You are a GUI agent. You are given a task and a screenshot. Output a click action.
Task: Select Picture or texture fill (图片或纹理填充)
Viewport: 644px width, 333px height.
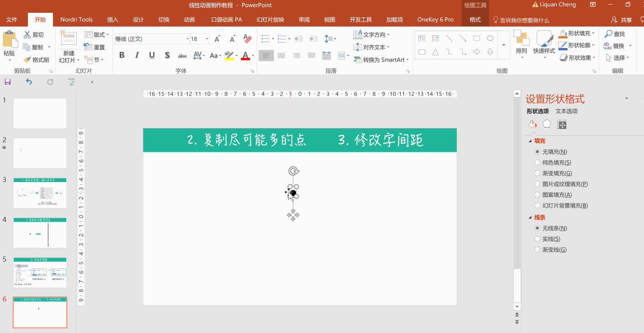point(561,184)
